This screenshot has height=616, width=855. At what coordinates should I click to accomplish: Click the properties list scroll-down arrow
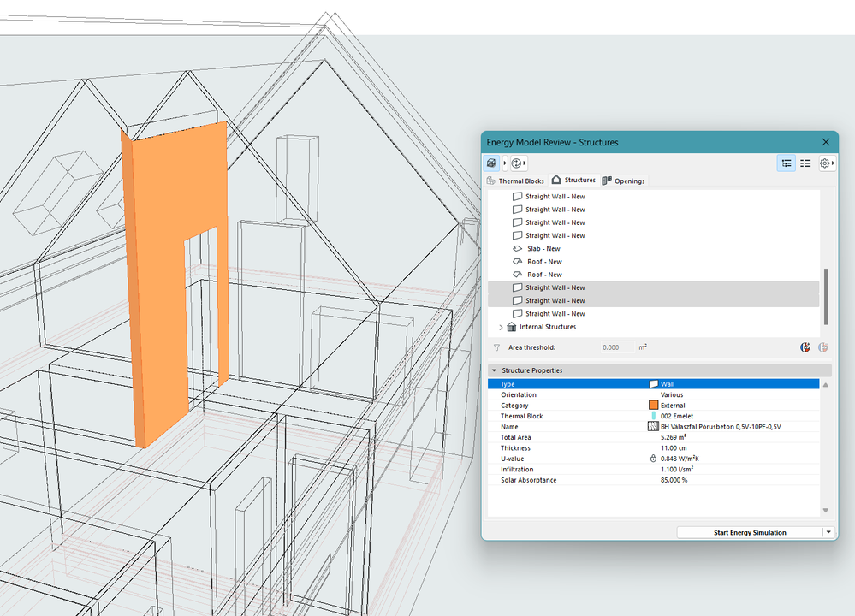826,511
